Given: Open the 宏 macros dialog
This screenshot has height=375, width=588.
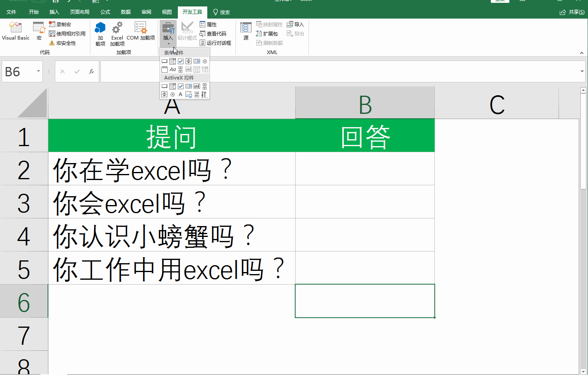Looking at the screenshot, I should [39, 31].
